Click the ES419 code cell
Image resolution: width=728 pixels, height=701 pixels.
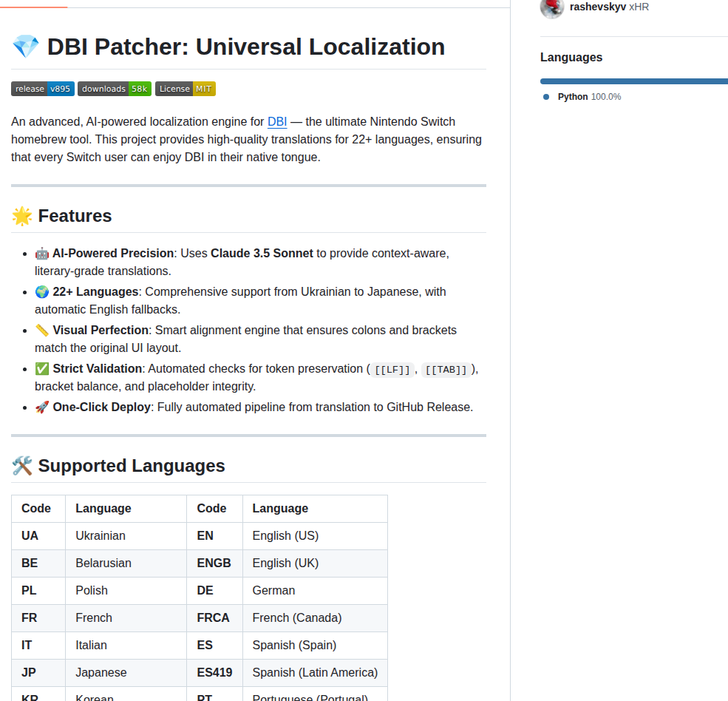(214, 673)
